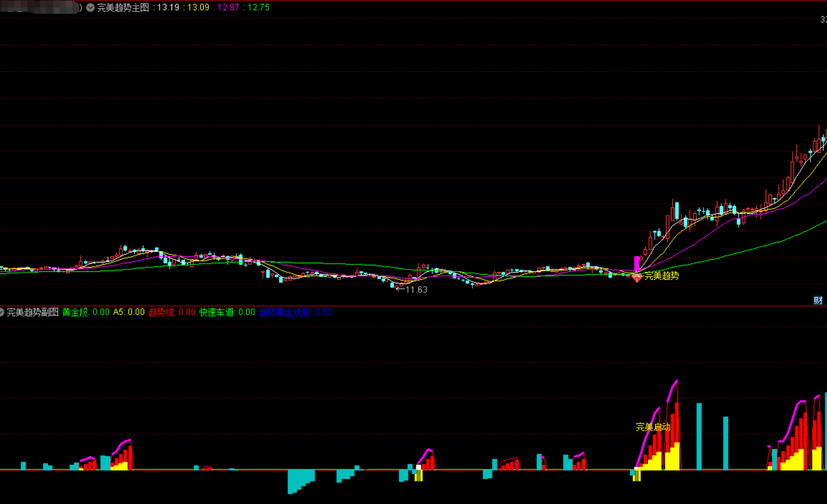Open the dropdown beside 完美趋势主图 indicator
The image size is (827, 504).
click(91, 7)
